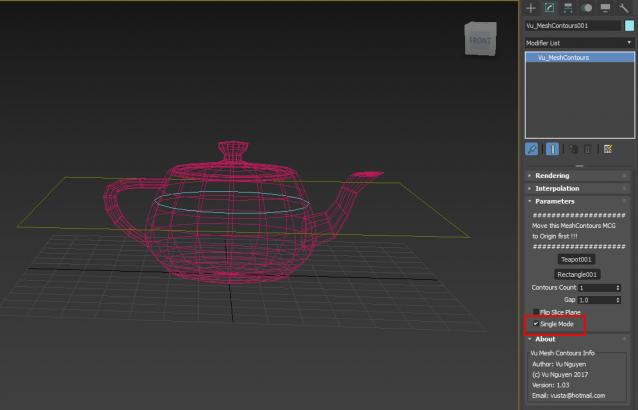Click the Gap value field
The width and height of the screenshot is (638, 410).
pos(596,300)
